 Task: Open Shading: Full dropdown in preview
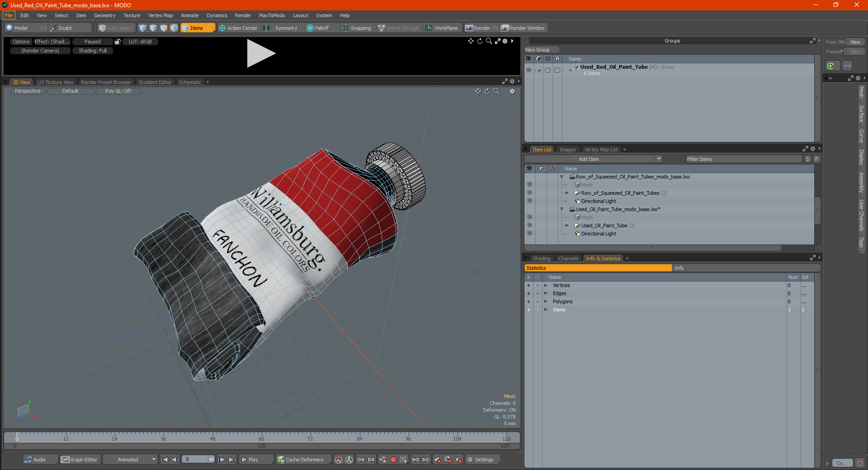(x=93, y=51)
